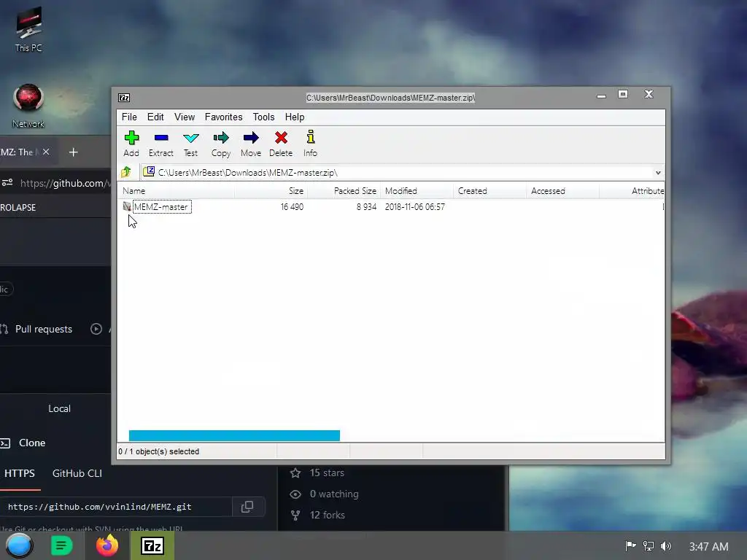
Task: Open the Network desktop icon
Action: point(28,106)
